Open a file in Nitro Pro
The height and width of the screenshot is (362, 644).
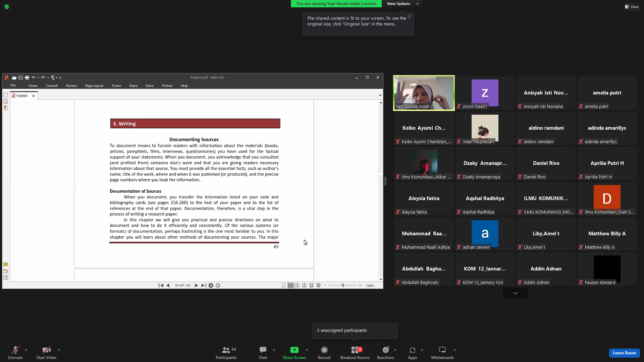[14, 77]
